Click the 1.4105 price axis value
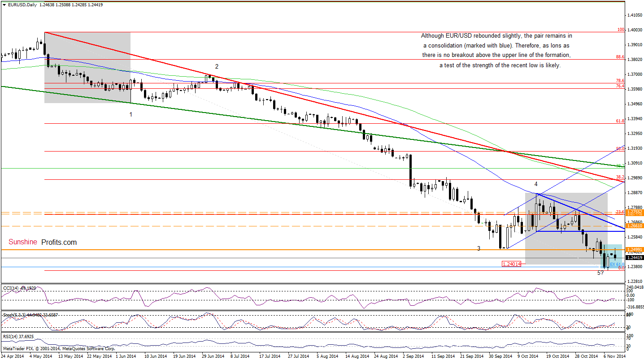The image size is (644, 360). tap(635, 15)
